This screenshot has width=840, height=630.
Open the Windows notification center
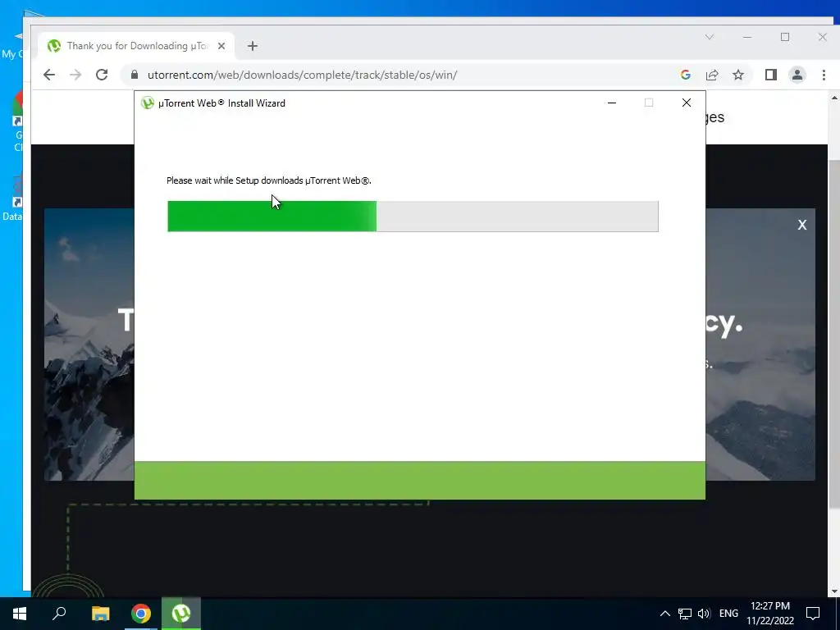pos(813,614)
